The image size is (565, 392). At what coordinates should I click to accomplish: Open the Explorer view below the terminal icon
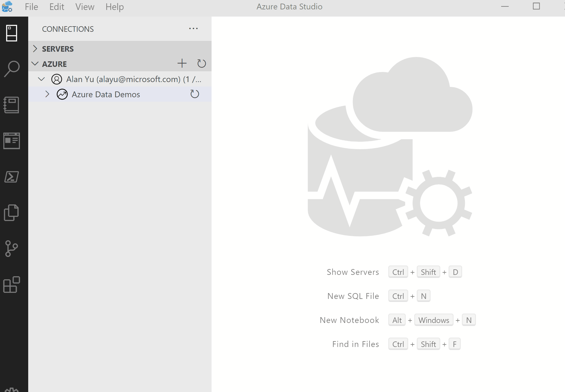[x=11, y=213]
